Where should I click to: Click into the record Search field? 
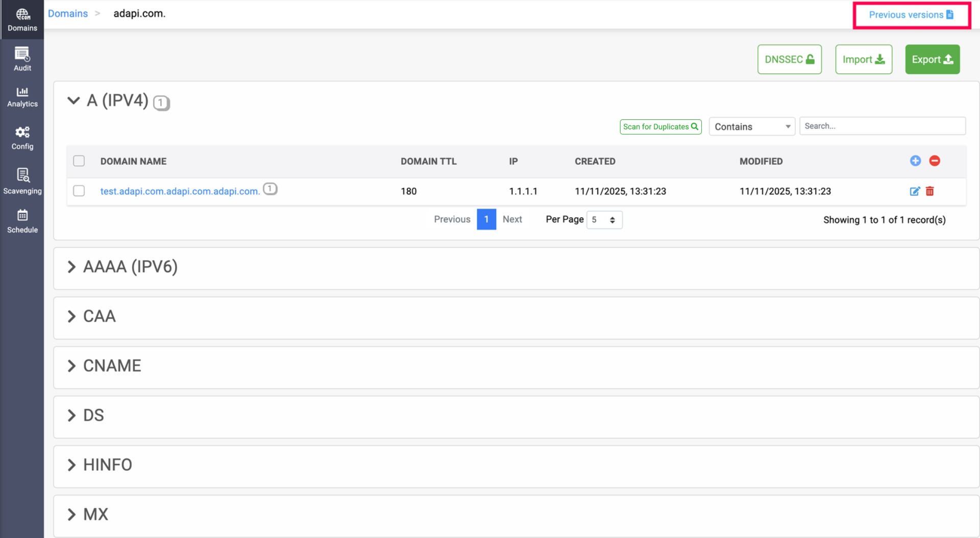[881, 126]
